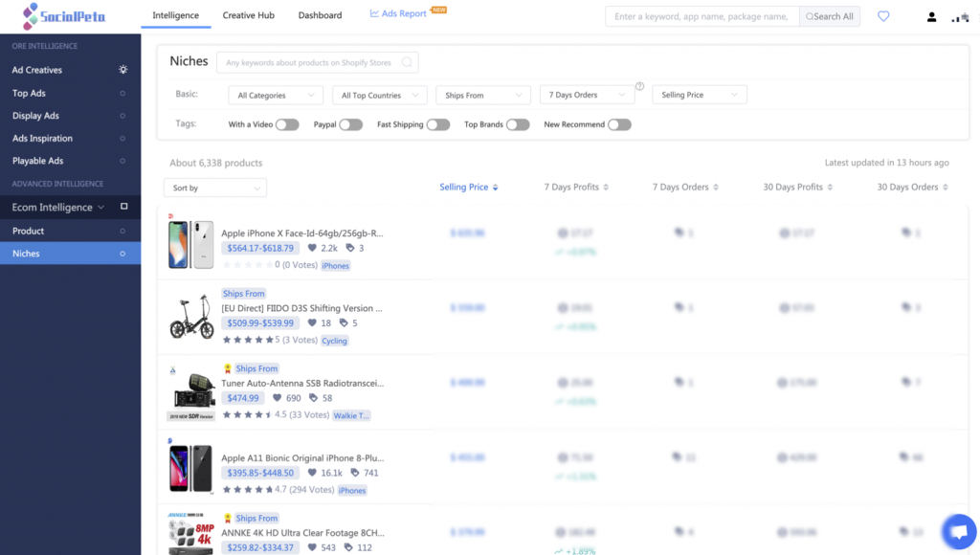Open favorites heart icon in header
980x555 pixels.
click(x=883, y=16)
